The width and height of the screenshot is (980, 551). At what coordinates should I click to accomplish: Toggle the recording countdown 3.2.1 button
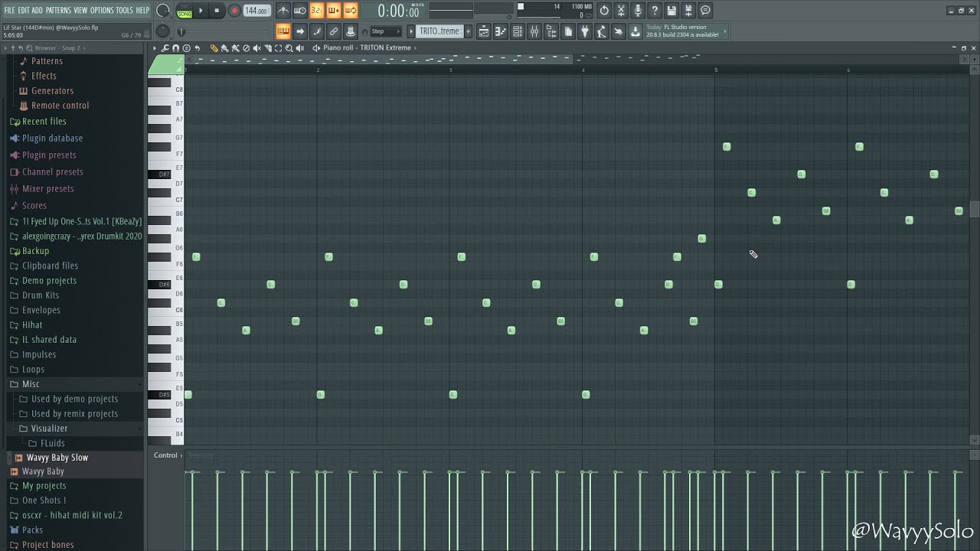pyautogui.click(x=317, y=11)
